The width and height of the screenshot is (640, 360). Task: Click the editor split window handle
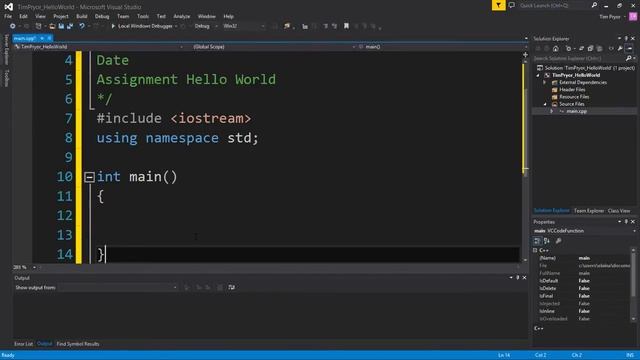coord(525,54)
